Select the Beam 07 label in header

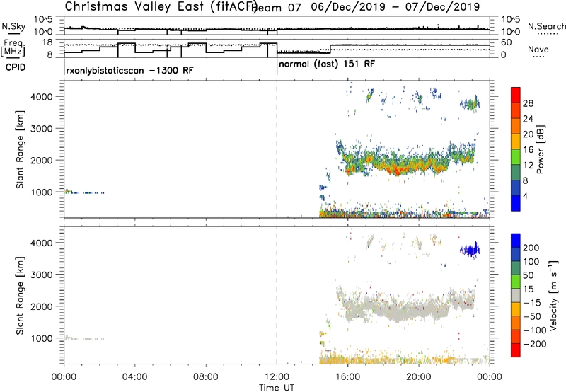277,7
